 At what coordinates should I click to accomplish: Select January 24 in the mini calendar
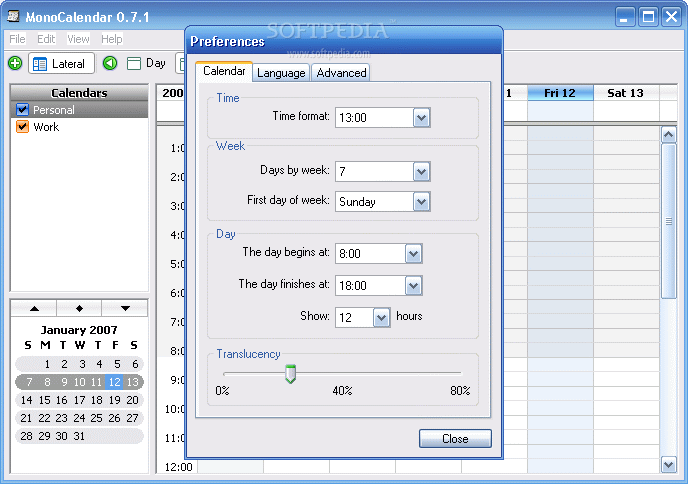click(79, 418)
